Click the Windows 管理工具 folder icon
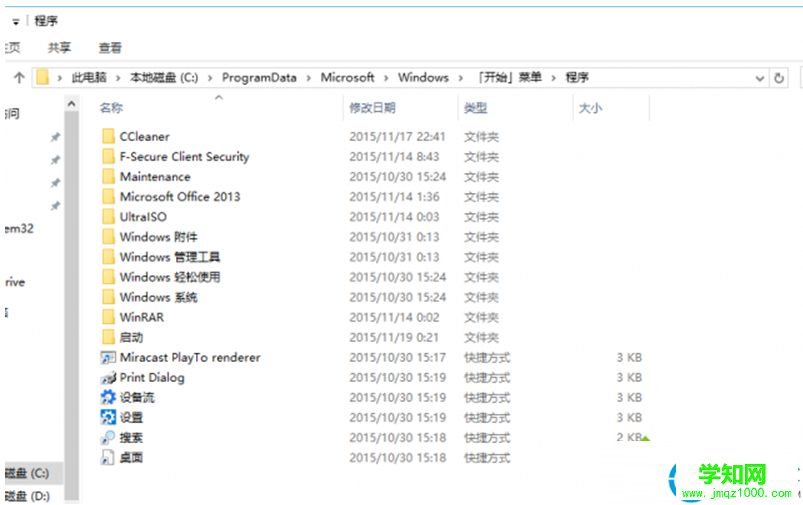The height and width of the screenshot is (505, 803). point(108,257)
